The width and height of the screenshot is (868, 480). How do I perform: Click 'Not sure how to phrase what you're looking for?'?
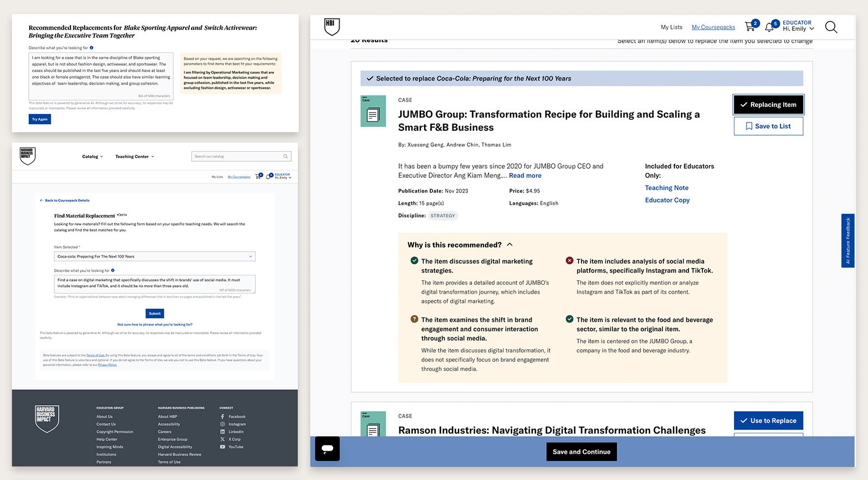tap(155, 324)
